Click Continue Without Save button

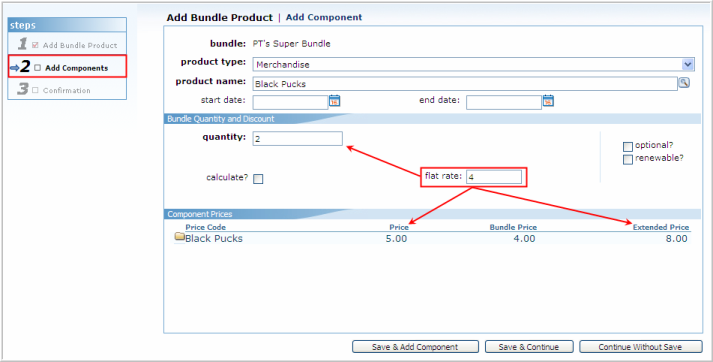640,347
